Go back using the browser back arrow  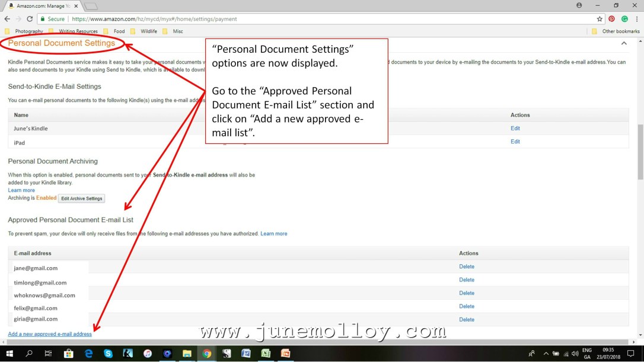[7, 19]
